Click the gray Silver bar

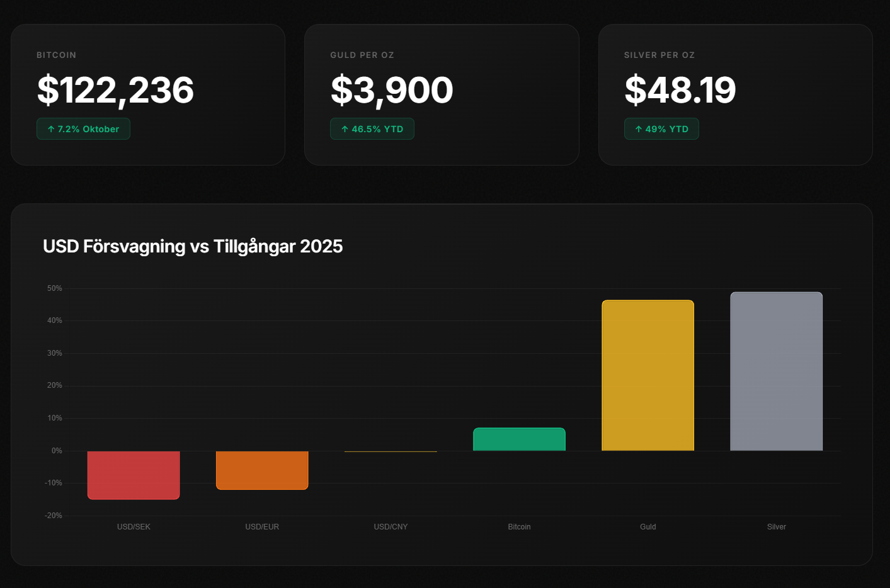pyautogui.click(x=776, y=371)
